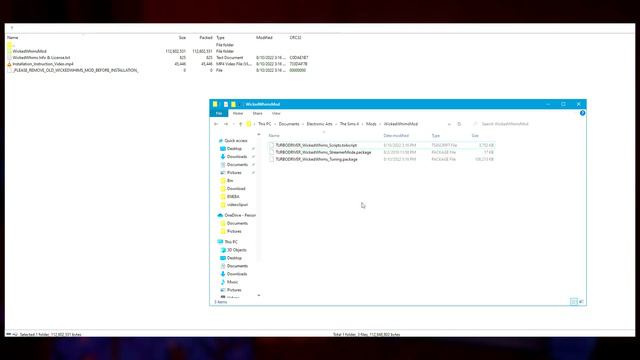Select TURBODRIVER_WickedWhims_StreamerMode.package file
The height and width of the screenshot is (360, 640).
(323, 152)
